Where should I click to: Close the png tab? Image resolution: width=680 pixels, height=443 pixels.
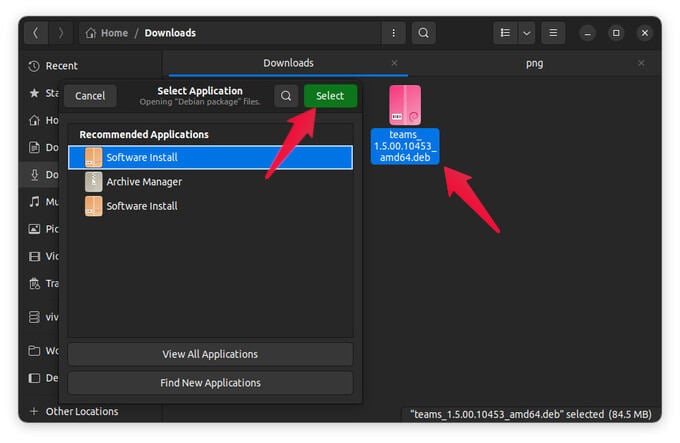(x=641, y=63)
